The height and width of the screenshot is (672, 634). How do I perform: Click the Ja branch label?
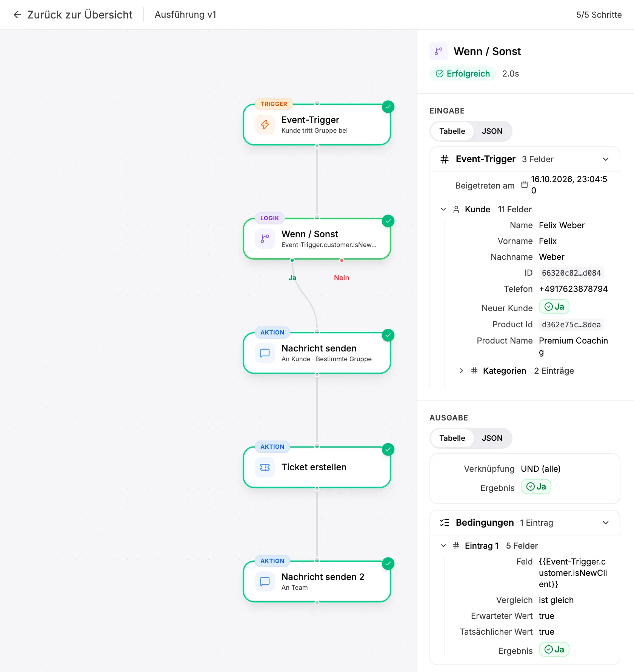point(292,278)
